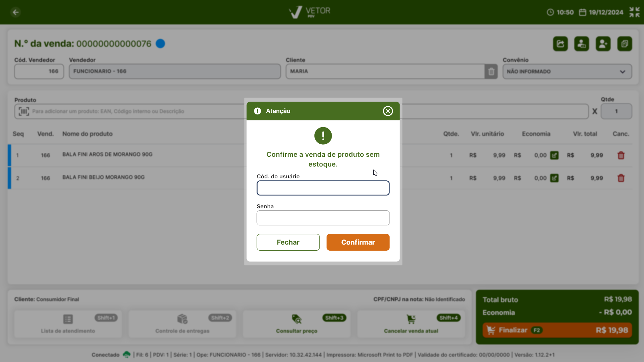Viewport: 644px width, 362px height.
Task: Click the Finalizar F2 button
Action: (x=557, y=330)
